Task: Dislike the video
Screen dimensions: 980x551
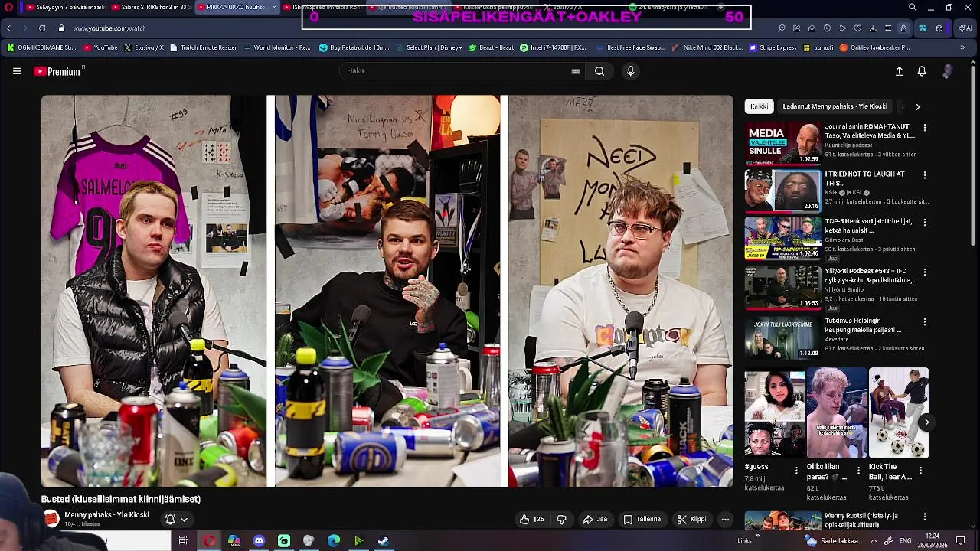Action: pyautogui.click(x=562, y=519)
